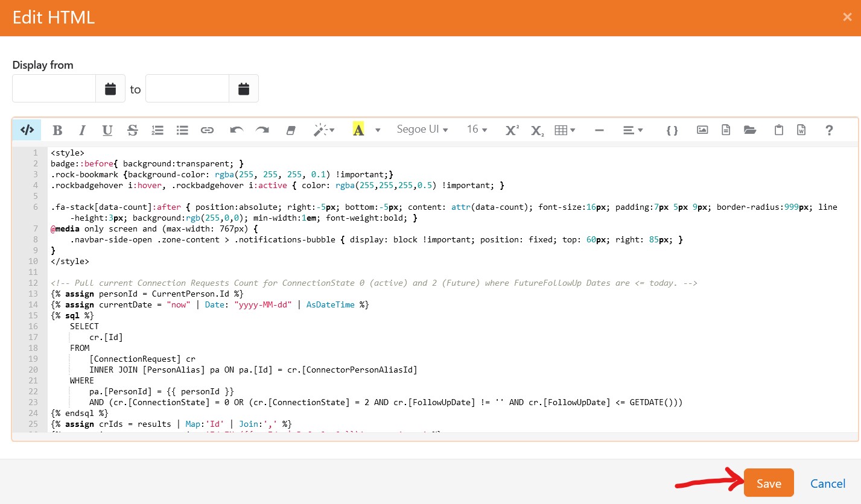Insert a horizontal rule
This screenshot has height=504, width=861.
click(x=599, y=130)
